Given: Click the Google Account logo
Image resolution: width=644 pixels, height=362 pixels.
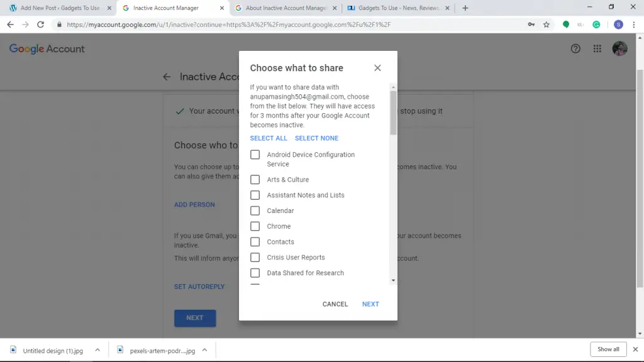Looking at the screenshot, I should [x=47, y=49].
